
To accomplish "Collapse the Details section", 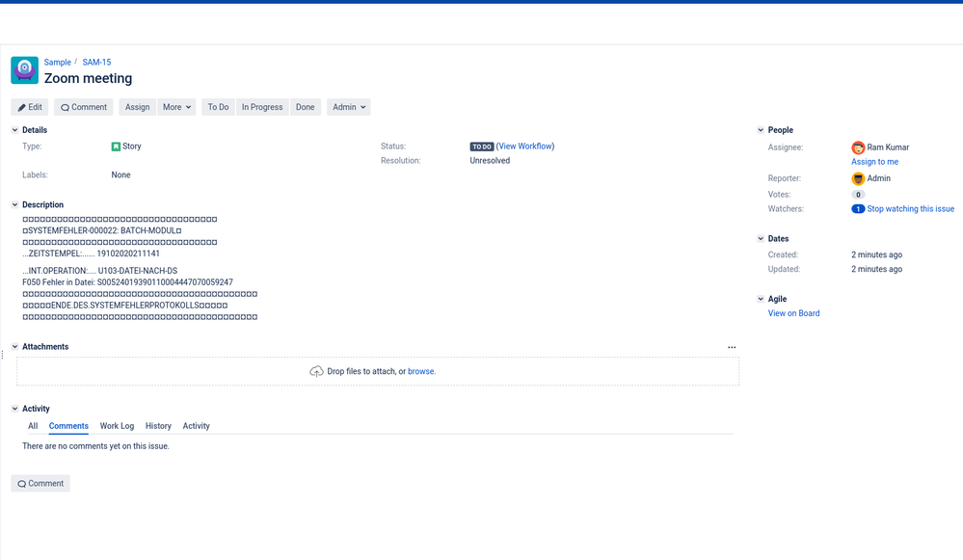I will click(x=14, y=130).
